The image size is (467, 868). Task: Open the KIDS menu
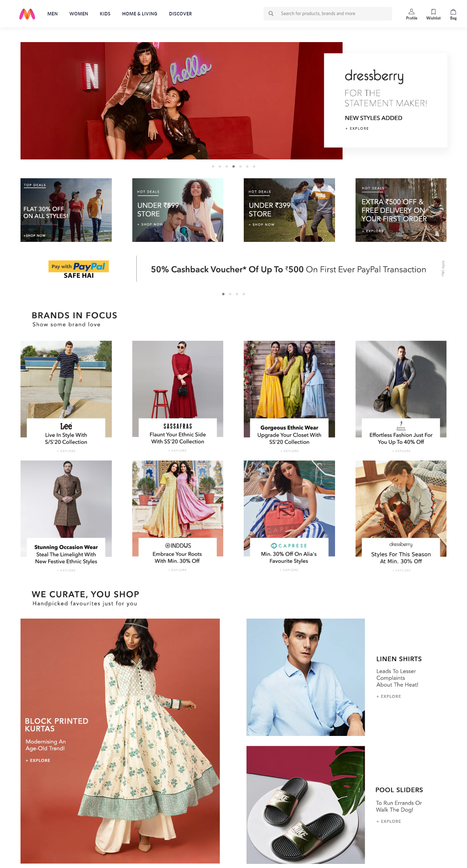pyautogui.click(x=105, y=14)
